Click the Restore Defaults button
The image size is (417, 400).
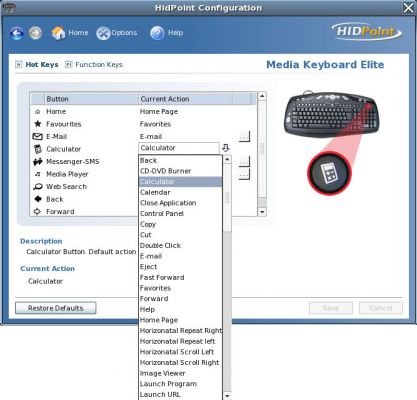coord(56,308)
